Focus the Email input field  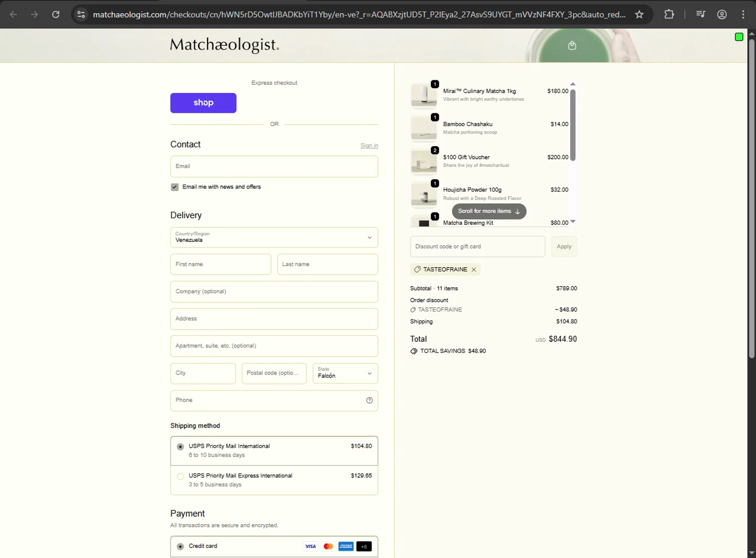[274, 166]
